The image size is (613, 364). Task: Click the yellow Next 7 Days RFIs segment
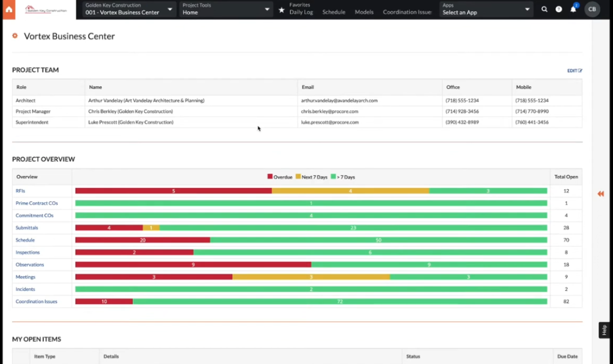coord(350,191)
